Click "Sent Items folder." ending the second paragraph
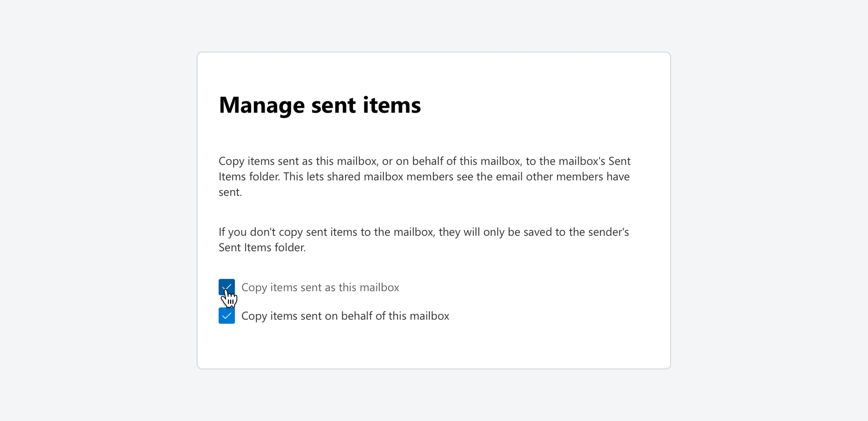Screen dimensions: 868x421 point(262,248)
